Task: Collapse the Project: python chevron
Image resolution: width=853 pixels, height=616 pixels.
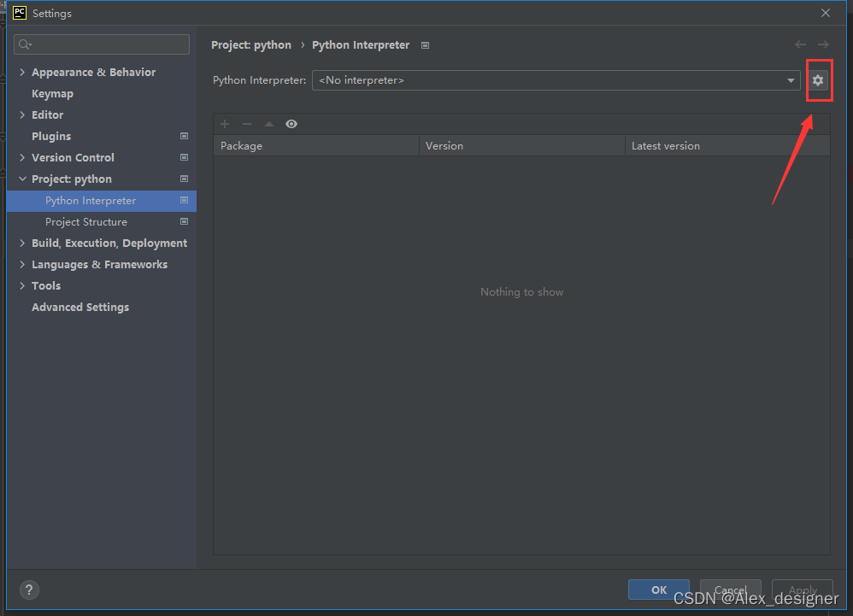Action: (x=22, y=179)
